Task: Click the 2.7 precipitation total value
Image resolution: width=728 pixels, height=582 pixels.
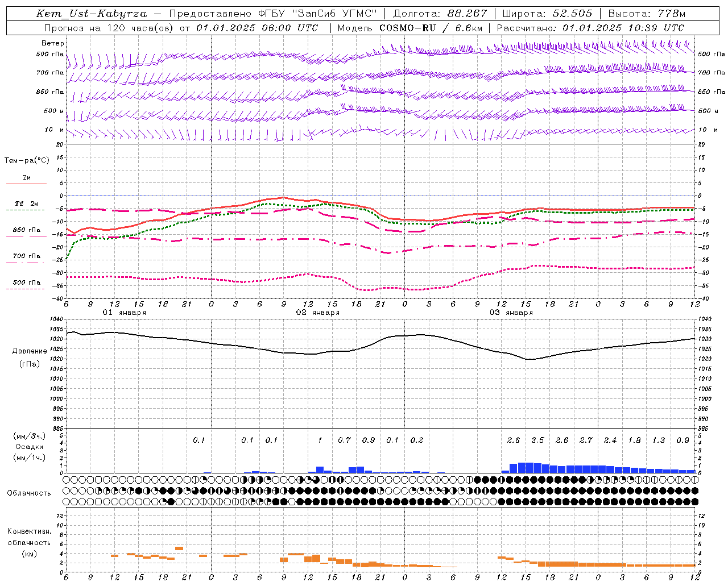Action: tap(586, 440)
